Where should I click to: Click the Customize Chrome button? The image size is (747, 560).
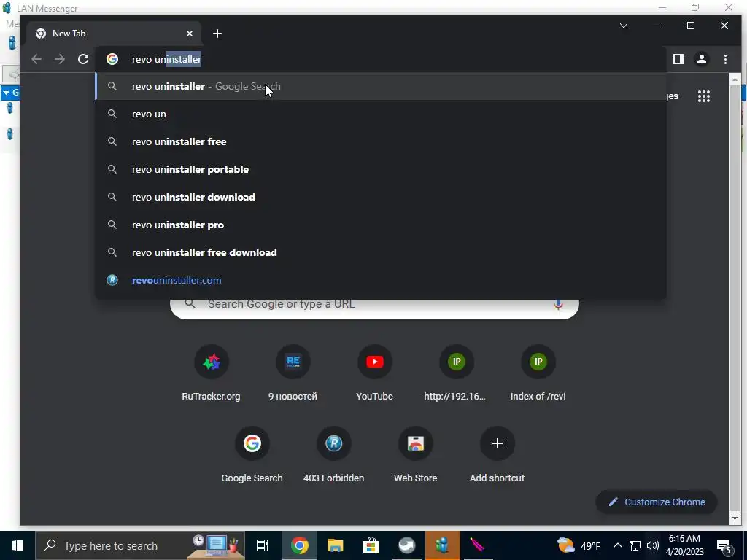657,502
